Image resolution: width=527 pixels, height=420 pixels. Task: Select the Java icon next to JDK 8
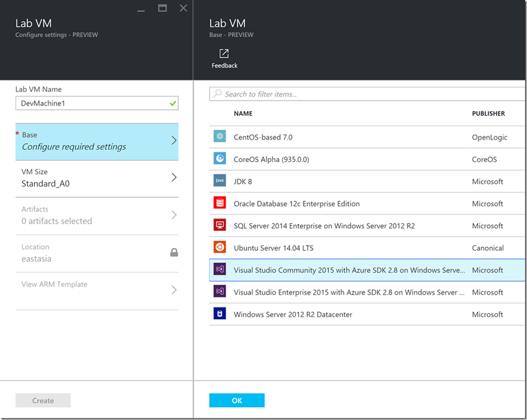point(219,181)
